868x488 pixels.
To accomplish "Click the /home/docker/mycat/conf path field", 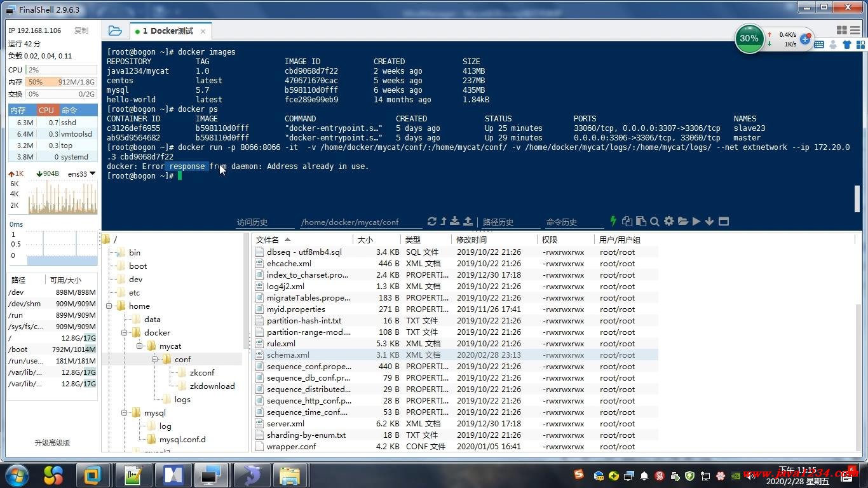I will 361,222.
